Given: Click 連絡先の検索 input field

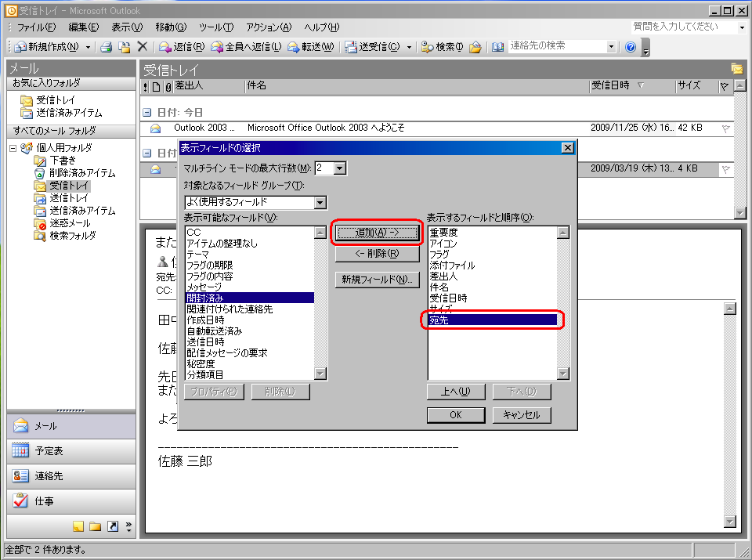Looking at the screenshot, I should [x=557, y=46].
